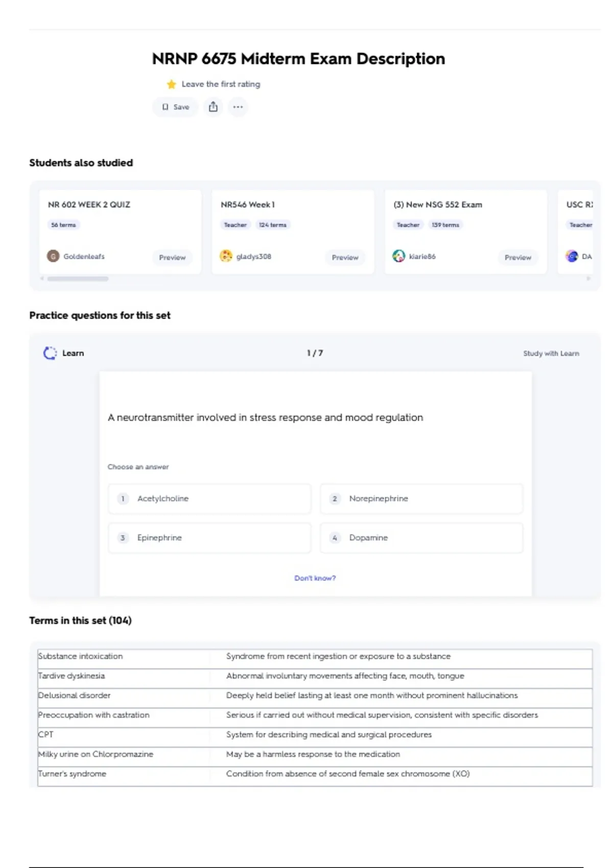Open Goldenleafs user avatar

[x=53, y=256]
